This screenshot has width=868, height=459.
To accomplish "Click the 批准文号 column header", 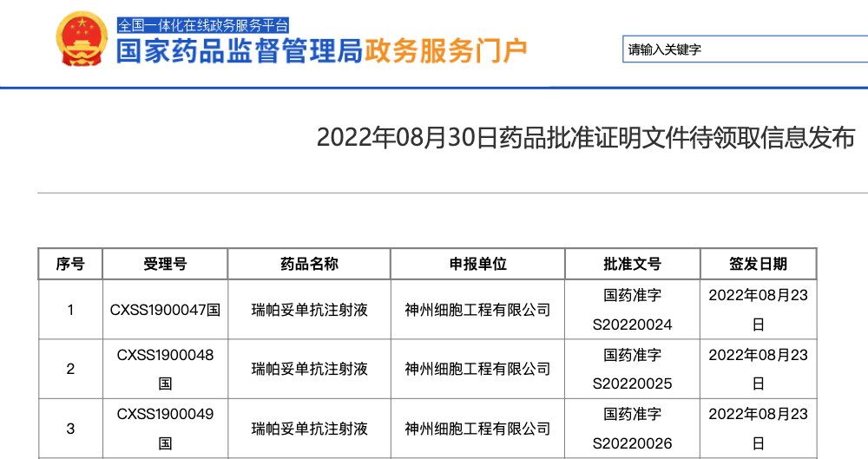I will pyautogui.click(x=632, y=264).
